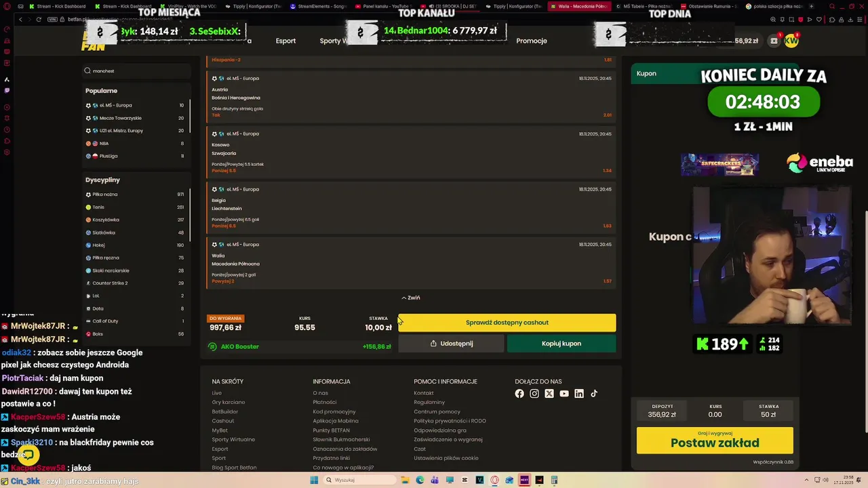The height and width of the screenshot is (488, 868).
Task: Switch to StreamElements browser tab
Action: pos(319,6)
